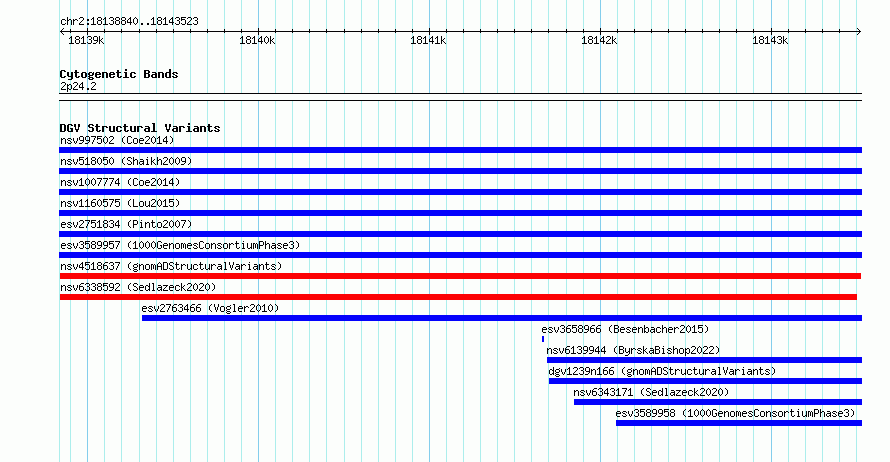Image resolution: width=890 pixels, height=462 pixels.
Task: Select the nsv997502 blue variant bar
Action: tap(460, 150)
